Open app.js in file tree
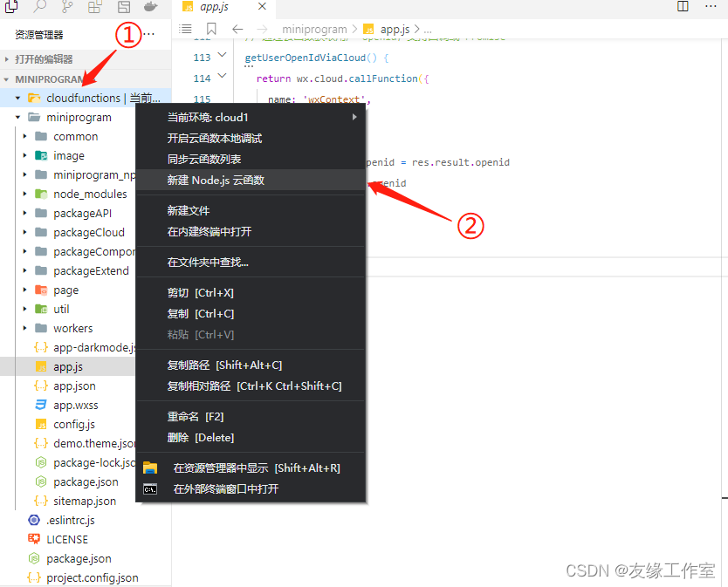728x587 pixels. (x=68, y=366)
